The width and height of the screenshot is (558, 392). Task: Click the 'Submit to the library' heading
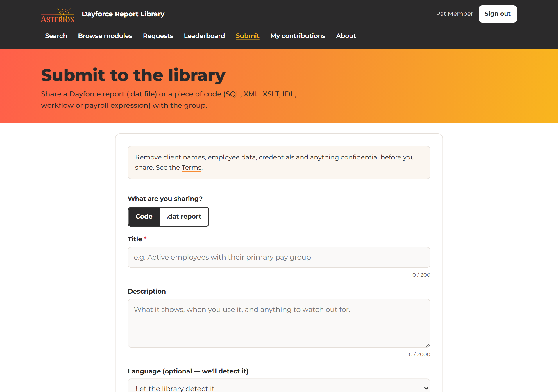click(x=133, y=75)
